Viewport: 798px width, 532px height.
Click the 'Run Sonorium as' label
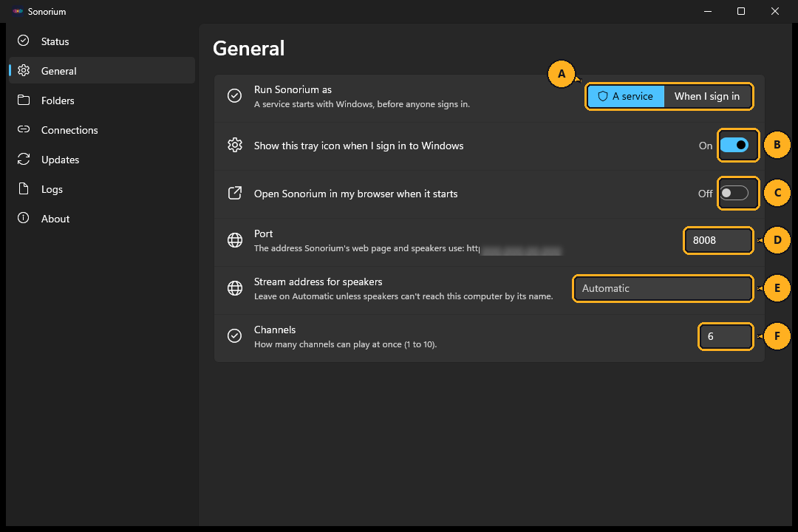293,89
